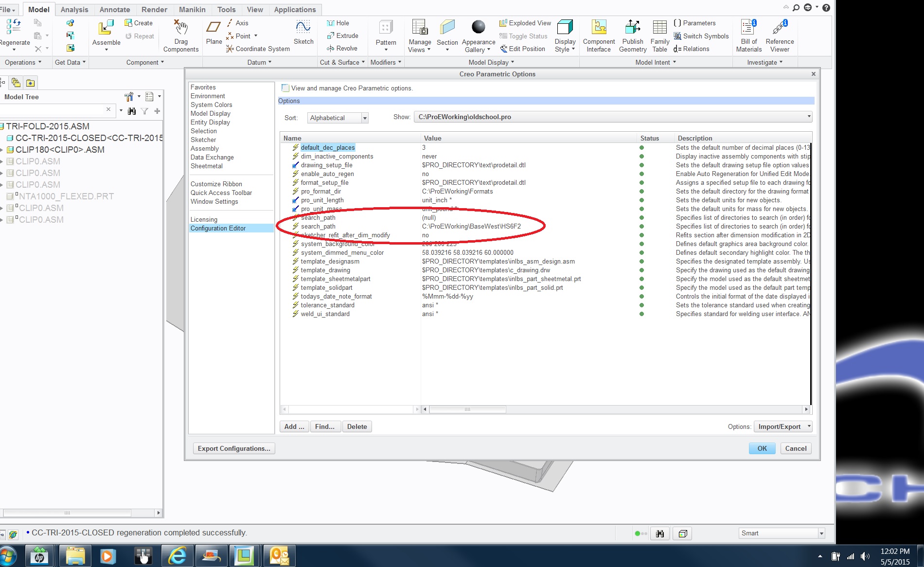Open Manage Views

coord(419,35)
